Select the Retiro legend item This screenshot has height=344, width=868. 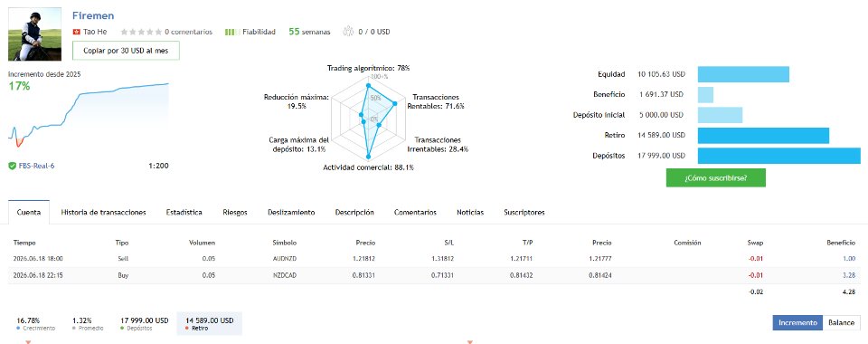tap(209, 323)
